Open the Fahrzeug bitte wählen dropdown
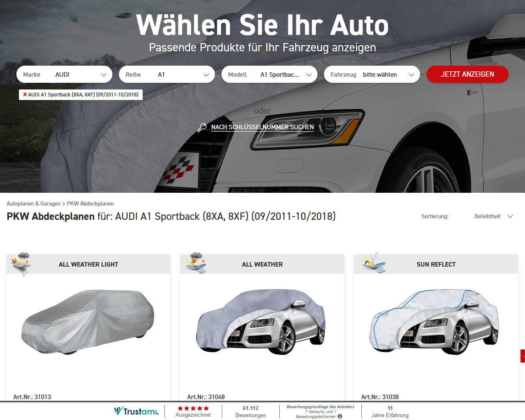 coord(372,74)
